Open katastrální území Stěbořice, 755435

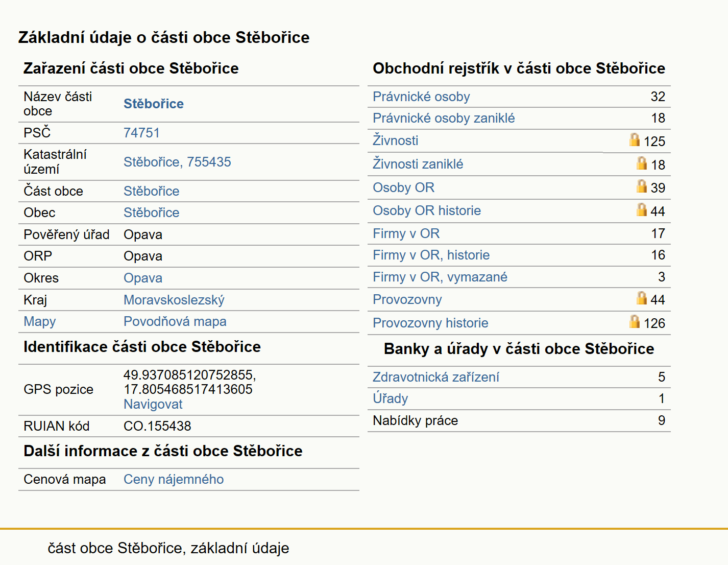177,162
